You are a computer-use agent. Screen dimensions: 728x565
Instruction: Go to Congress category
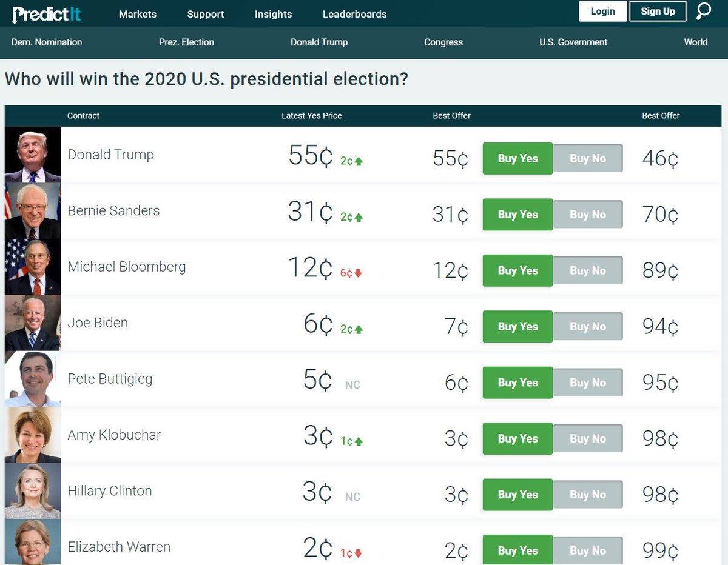(443, 42)
